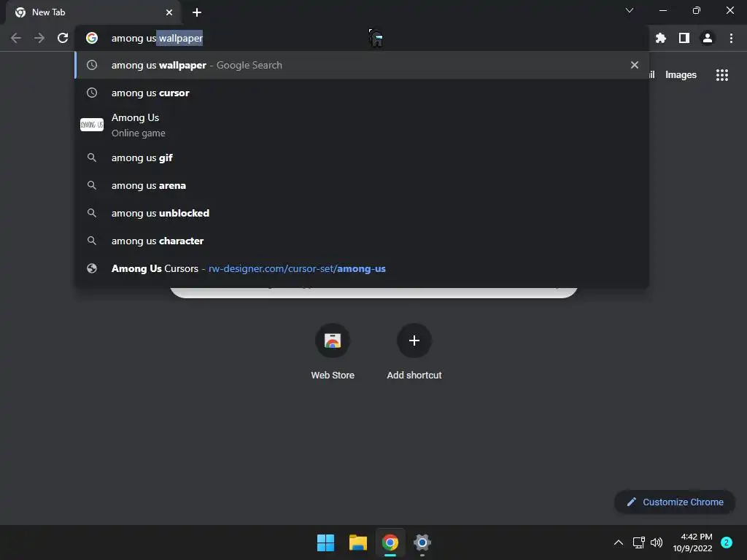Viewport: 747px width, 560px height.
Task: Click the Google logo in address bar
Action: tap(92, 38)
